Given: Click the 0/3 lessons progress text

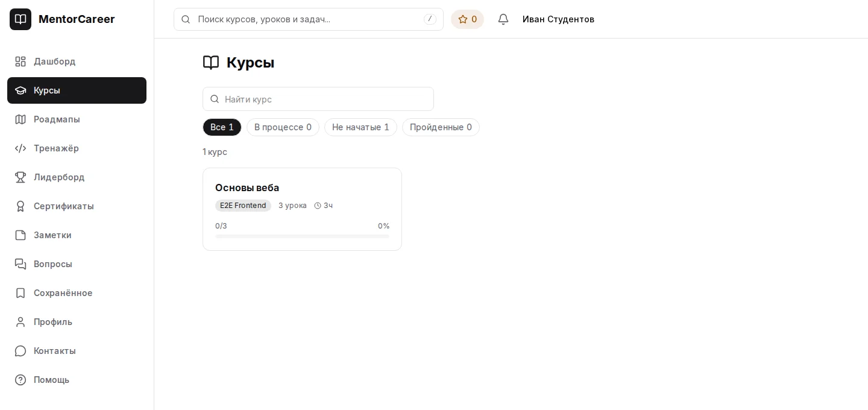Looking at the screenshot, I should pyautogui.click(x=221, y=226).
